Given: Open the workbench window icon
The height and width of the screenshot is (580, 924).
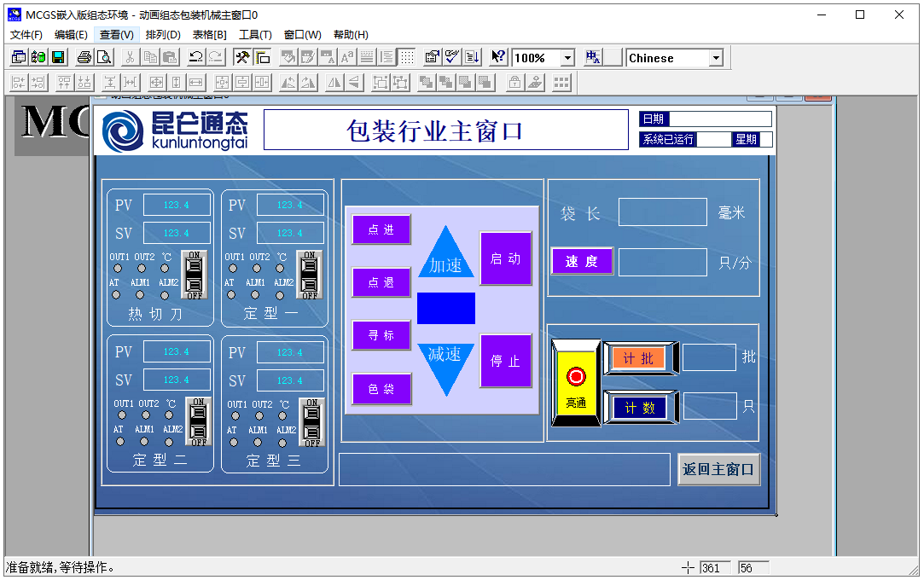Looking at the screenshot, I should pos(19,57).
